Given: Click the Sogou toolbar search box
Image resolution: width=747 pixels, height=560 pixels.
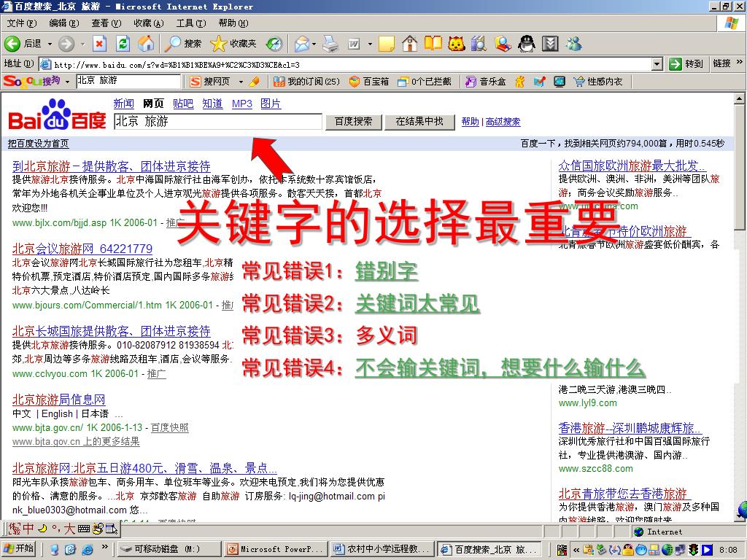Looking at the screenshot, I should tap(128, 81).
